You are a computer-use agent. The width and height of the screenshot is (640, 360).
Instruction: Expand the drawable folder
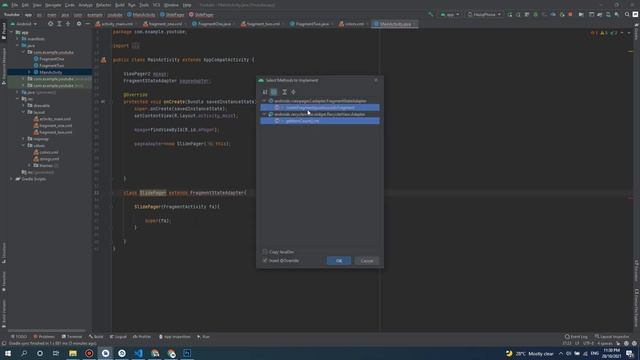(x=24, y=105)
